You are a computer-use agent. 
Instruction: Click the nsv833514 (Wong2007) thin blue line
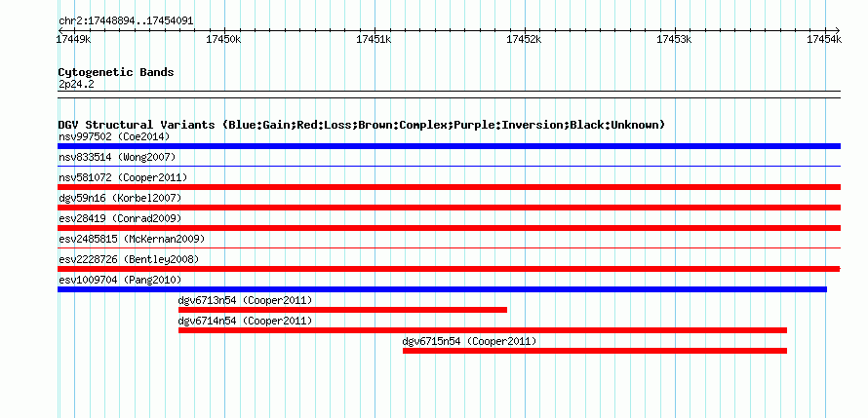click(449, 166)
